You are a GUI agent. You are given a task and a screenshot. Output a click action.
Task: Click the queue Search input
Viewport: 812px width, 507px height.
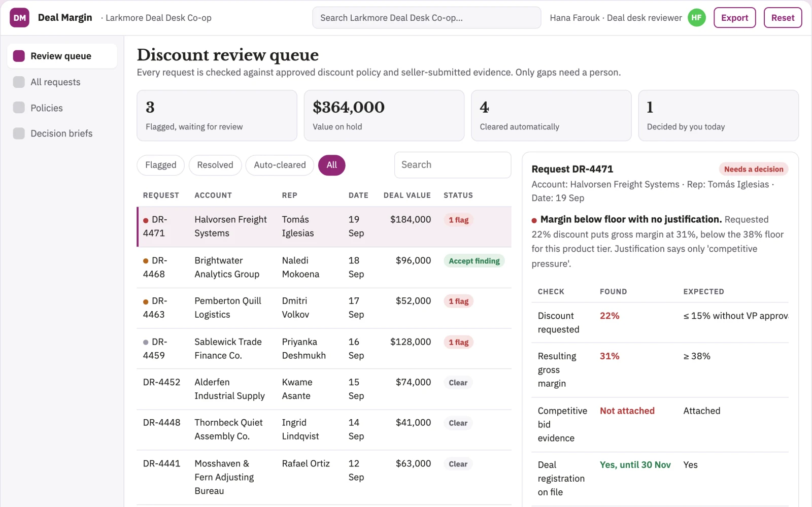pos(453,165)
